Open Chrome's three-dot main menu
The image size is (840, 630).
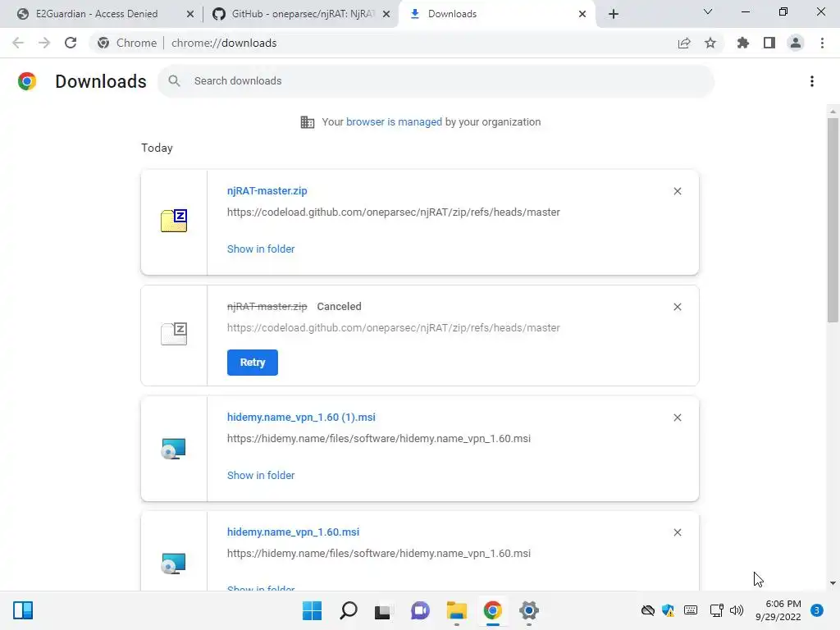[822, 43]
